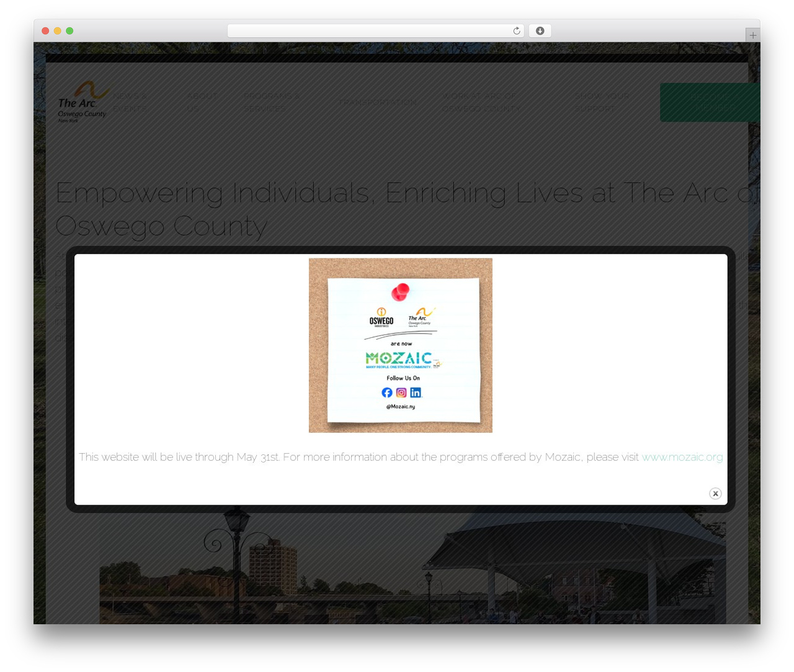Focus the browser address bar
Screen dimensions: 794x672
click(375, 31)
